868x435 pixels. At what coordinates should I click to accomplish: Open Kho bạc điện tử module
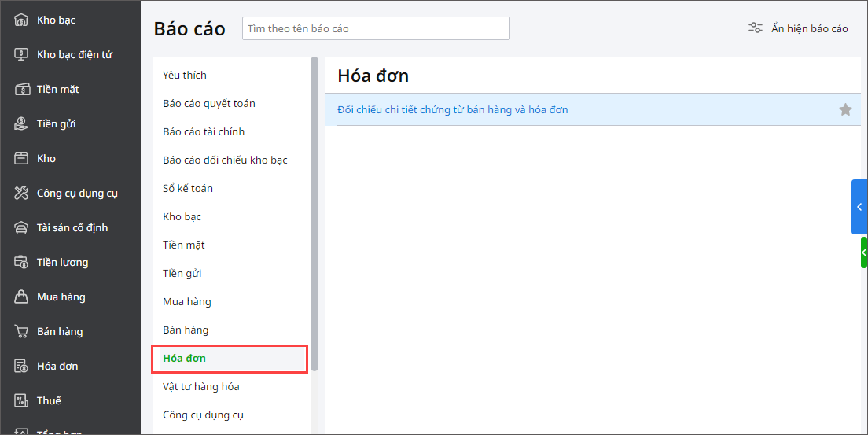[x=75, y=54]
